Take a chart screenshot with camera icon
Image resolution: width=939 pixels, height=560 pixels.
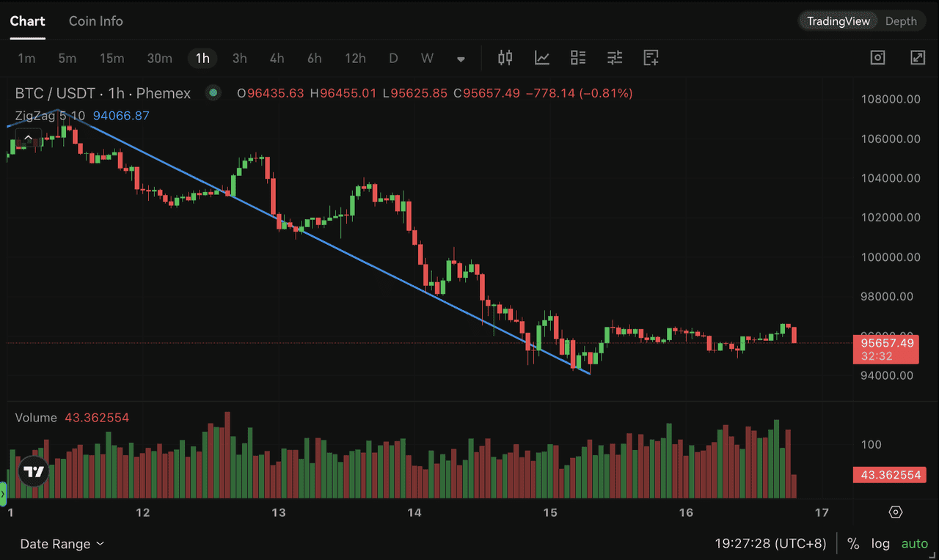tap(877, 57)
